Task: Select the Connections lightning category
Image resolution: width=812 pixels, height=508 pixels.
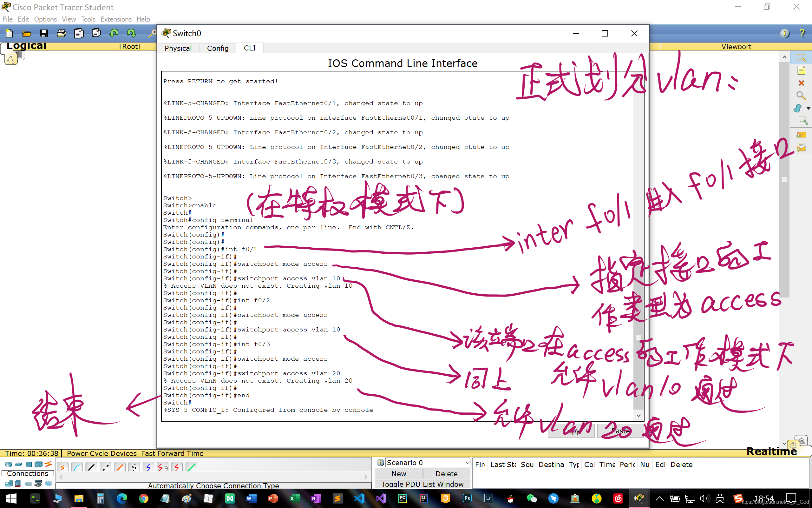Action: [48, 464]
